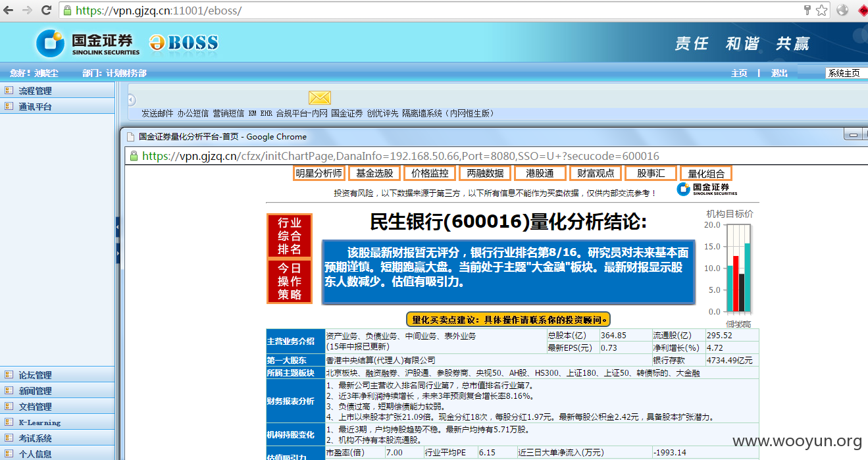
Task: Reload the page with the refresh icon
Action: click(46, 11)
